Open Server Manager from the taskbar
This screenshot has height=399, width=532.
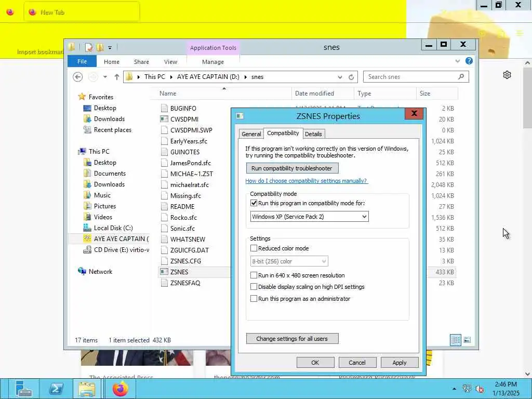tap(23, 389)
